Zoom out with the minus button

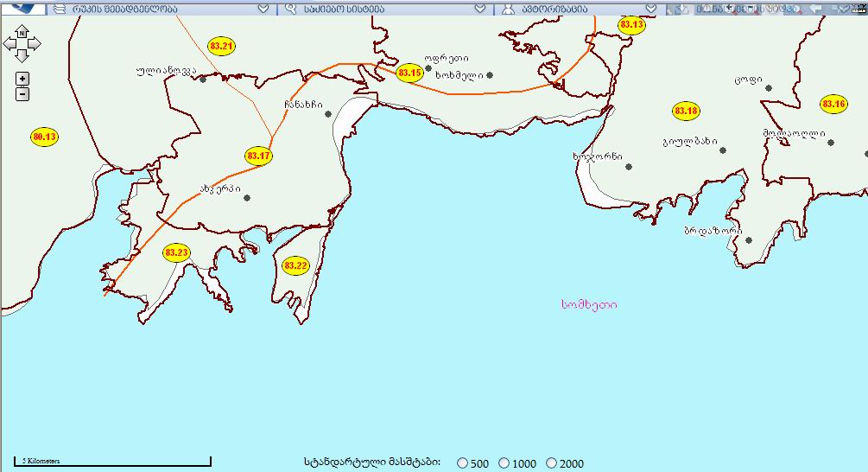[22, 94]
